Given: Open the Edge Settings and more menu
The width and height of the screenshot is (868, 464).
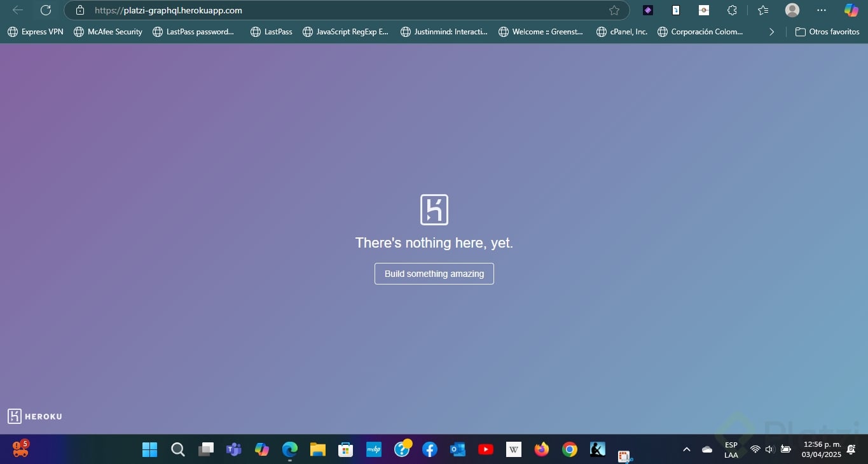Looking at the screenshot, I should (x=822, y=10).
